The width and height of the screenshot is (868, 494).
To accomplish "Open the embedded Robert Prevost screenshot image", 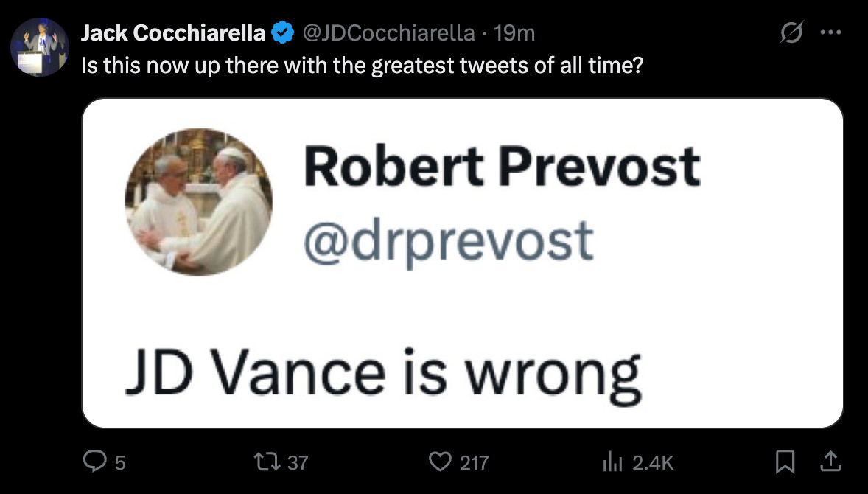I will [x=463, y=263].
